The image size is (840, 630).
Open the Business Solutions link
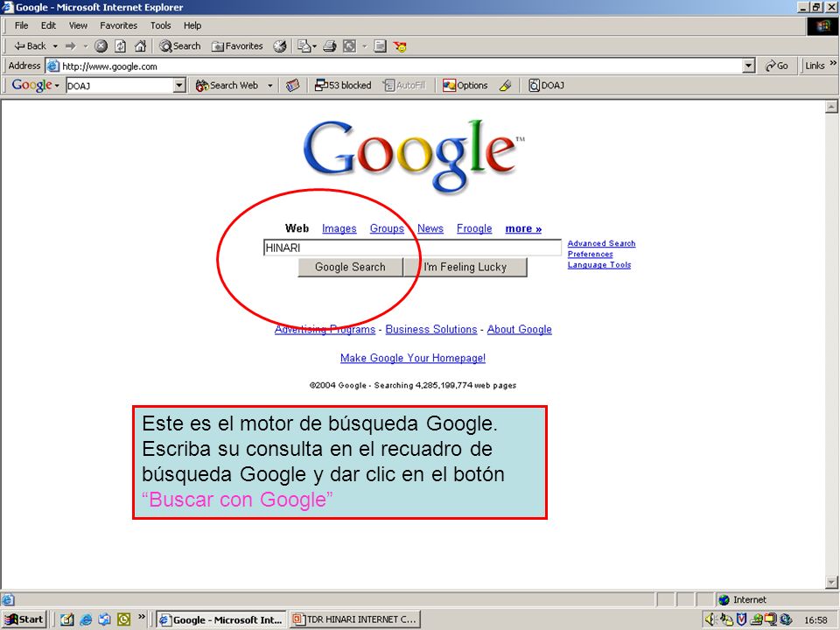[x=431, y=330]
